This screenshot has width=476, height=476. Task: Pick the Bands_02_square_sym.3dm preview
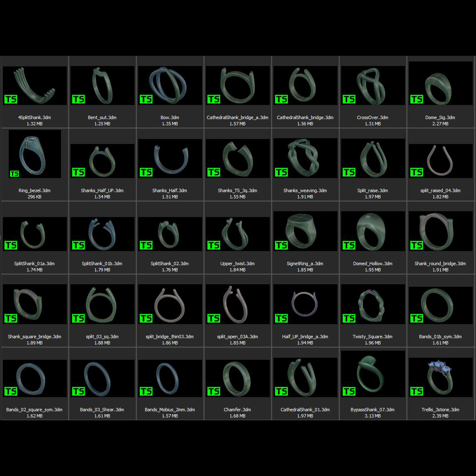tap(34, 378)
